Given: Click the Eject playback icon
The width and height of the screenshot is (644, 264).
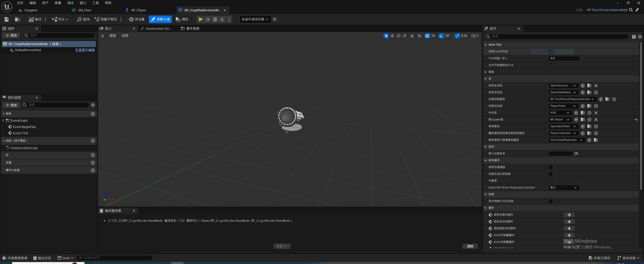Looking at the screenshot, I should coord(222,19).
